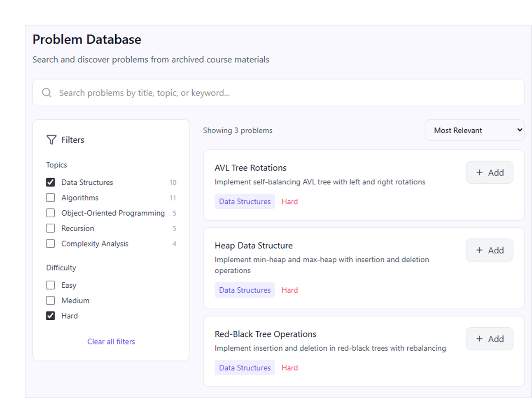532x398 pixels.
Task: Click the archived course materials subtitle
Action: 151,60
